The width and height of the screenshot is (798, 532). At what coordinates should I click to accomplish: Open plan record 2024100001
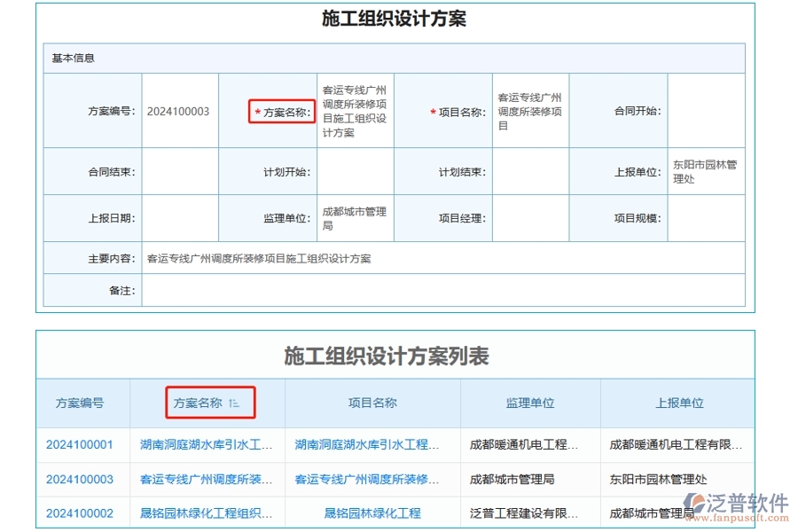click(83, 445)
